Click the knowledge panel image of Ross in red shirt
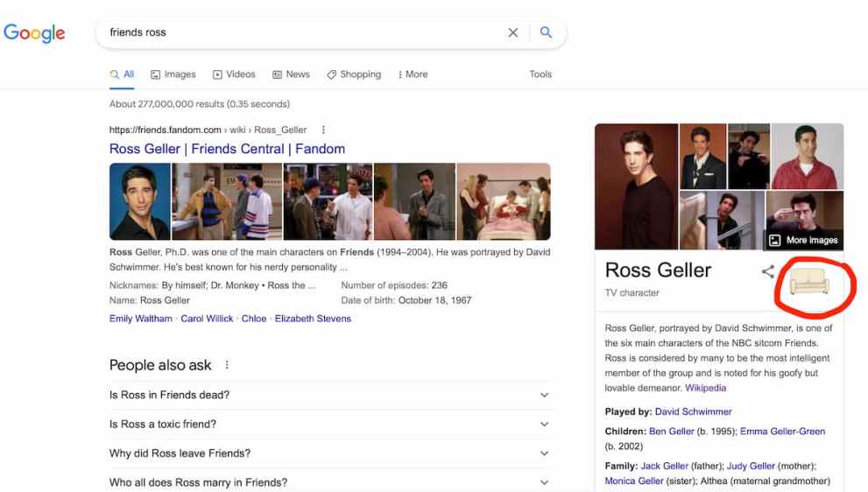 [807, 156]
